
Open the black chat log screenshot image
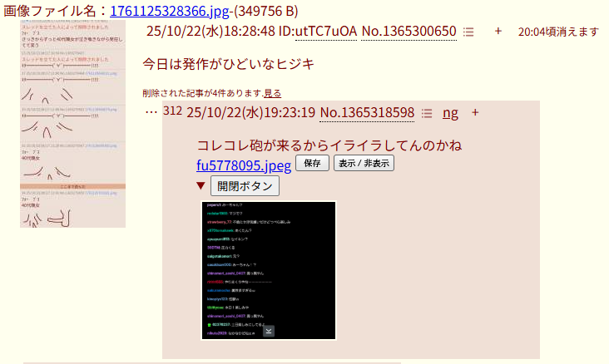tap(269, 270)
